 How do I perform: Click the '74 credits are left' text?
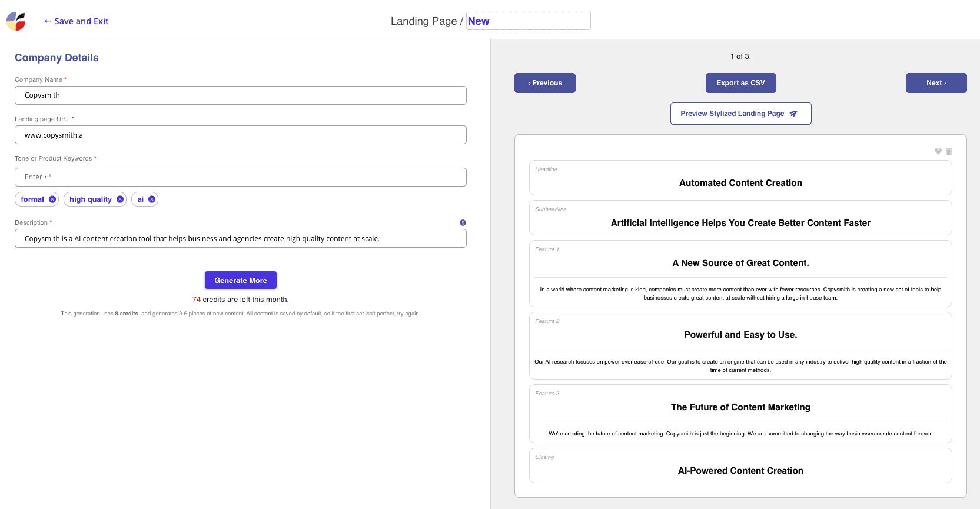coord(241,300)
